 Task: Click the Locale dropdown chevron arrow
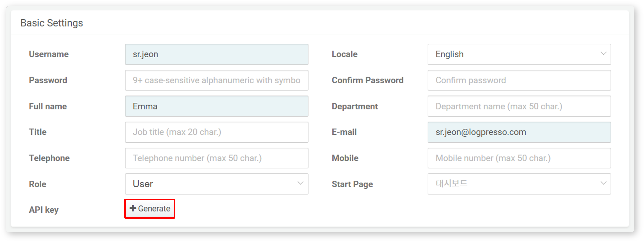pos(603,54)
